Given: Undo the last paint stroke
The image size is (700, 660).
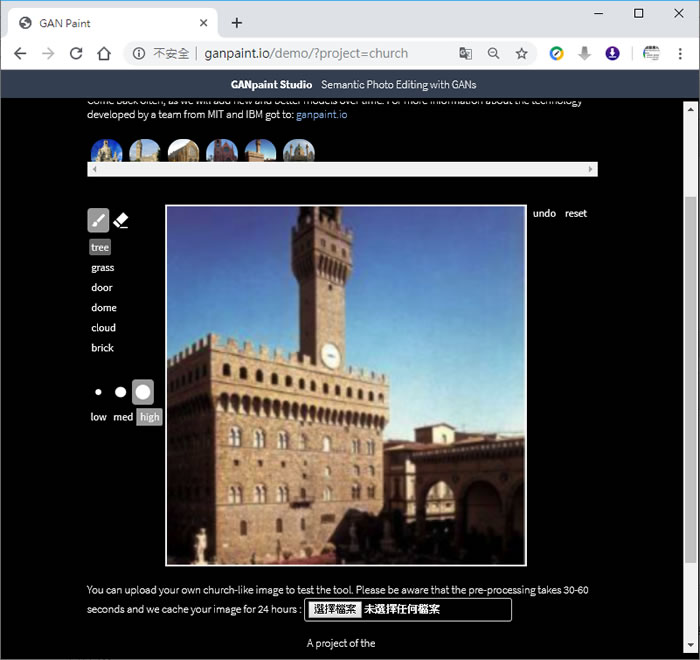Looking at the screenshot, I should coord(544,213).
